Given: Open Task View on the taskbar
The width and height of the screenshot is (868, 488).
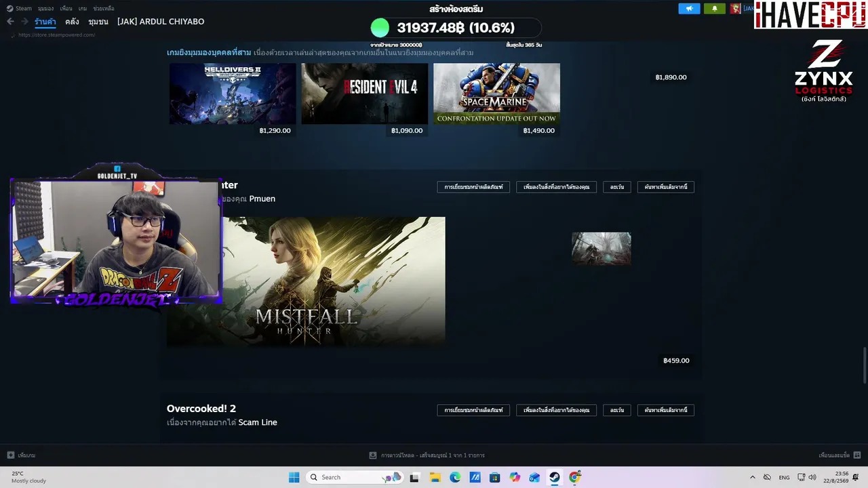Looking at the screenshot, I should (414, 477).
